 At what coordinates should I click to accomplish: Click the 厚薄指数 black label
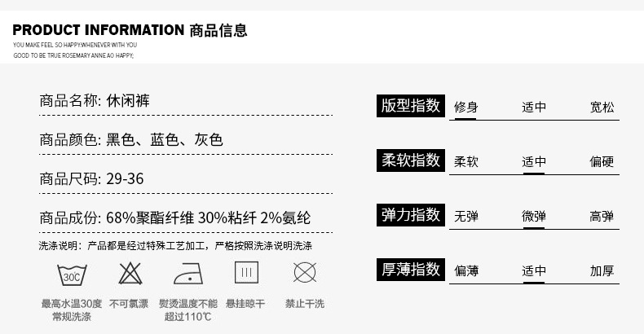coord(411,270)
